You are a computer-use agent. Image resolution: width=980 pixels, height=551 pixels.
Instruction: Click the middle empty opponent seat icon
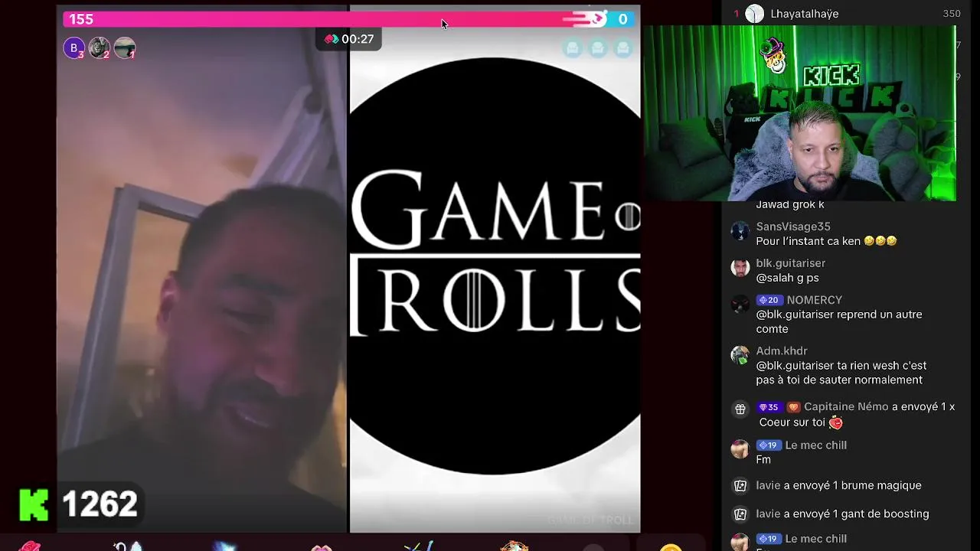(x=597, y=49)
